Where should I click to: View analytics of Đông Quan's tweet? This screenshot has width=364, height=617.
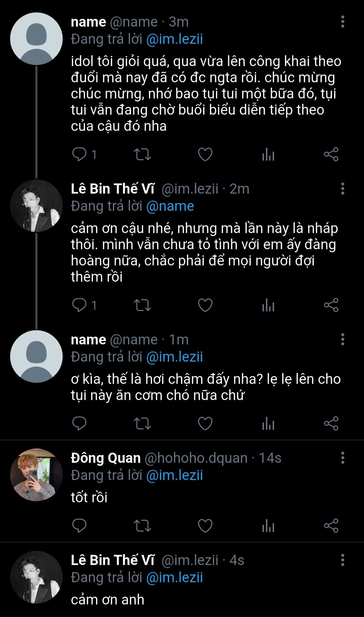pos(268,526)
